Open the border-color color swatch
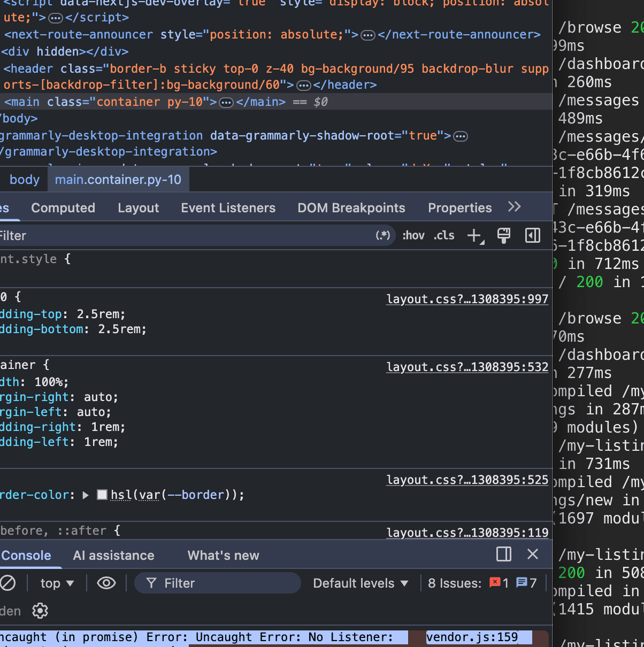The width and height of the screenshot is (644, 647). click(102, 495)
